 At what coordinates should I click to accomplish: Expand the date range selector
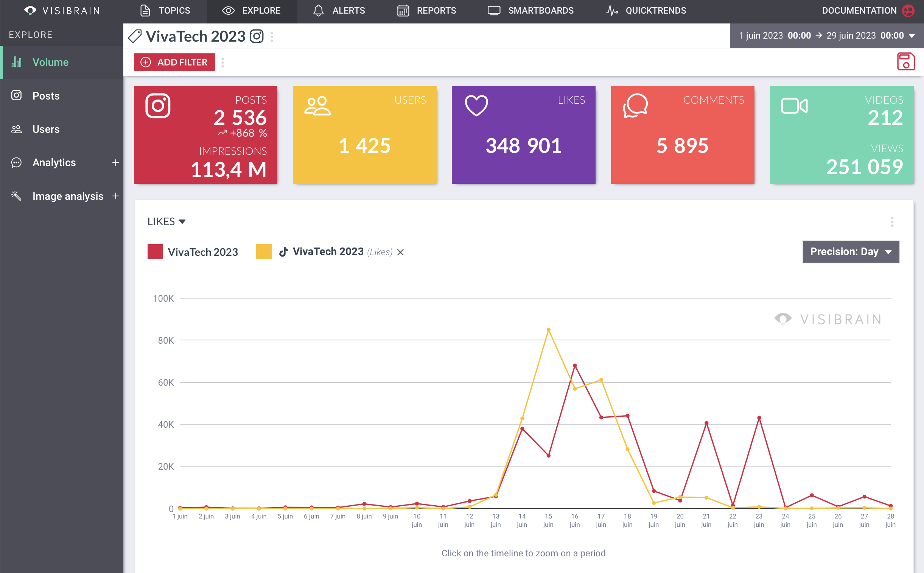(826, 36)
